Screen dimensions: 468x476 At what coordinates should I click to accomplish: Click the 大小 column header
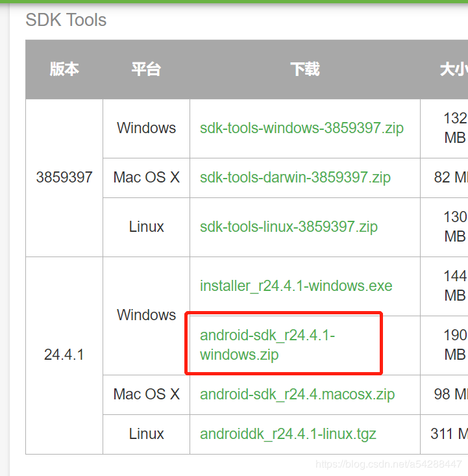point(453,69)
